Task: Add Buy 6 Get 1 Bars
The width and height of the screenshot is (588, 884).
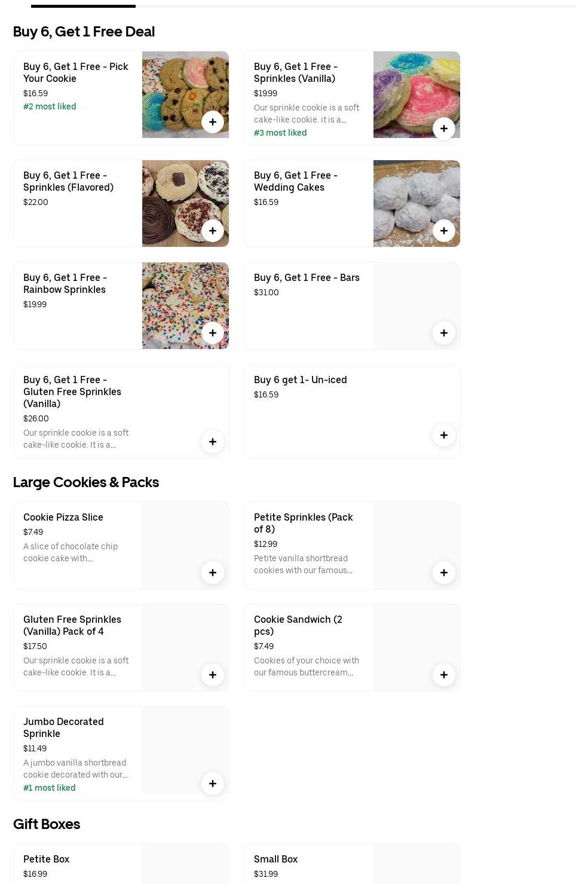Action: [x=443, y=333]
